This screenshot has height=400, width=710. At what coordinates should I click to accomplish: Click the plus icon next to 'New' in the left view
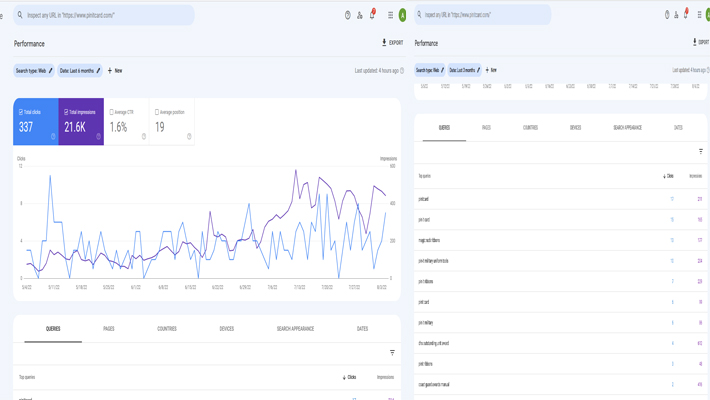click(110, 71)
